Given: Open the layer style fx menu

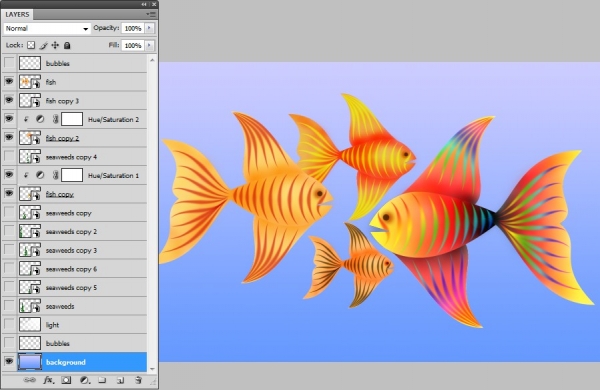Looking at the screenshot, I should [48, 380].
